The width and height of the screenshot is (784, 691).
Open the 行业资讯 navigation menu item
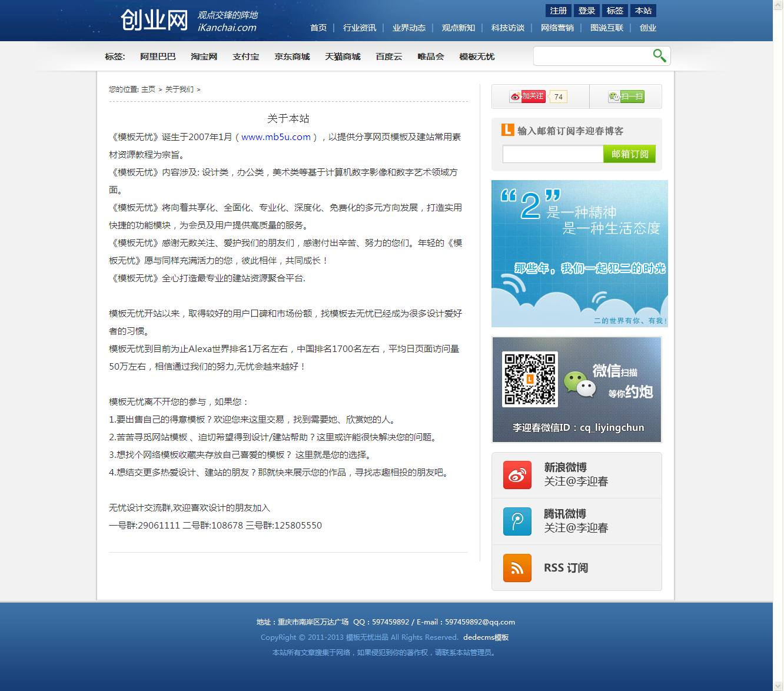pyautogui.click(x=359, y=28)
